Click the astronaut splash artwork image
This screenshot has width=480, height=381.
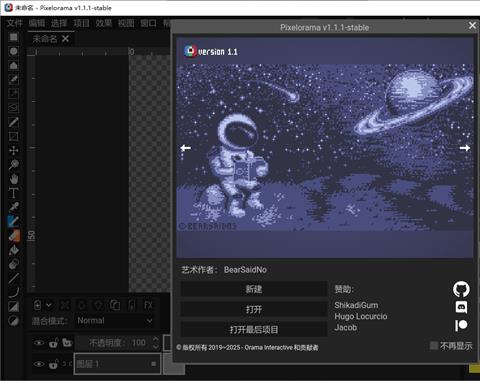click(x=325, y=148)
